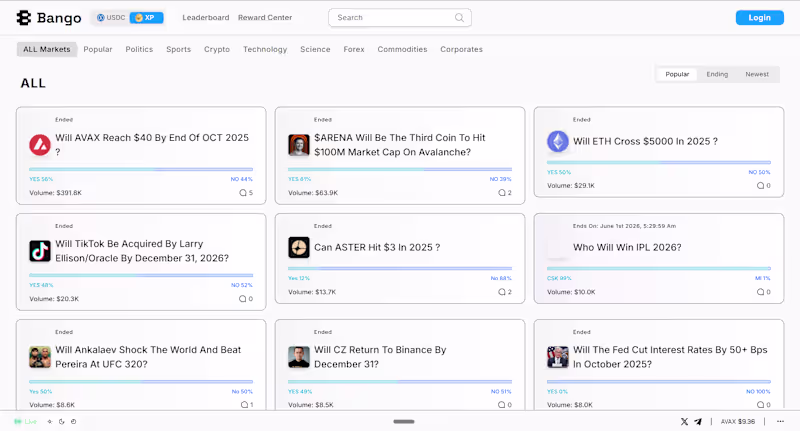
Task: Click 'CSK 99%' on the IPL market
Action: [559, 278]
